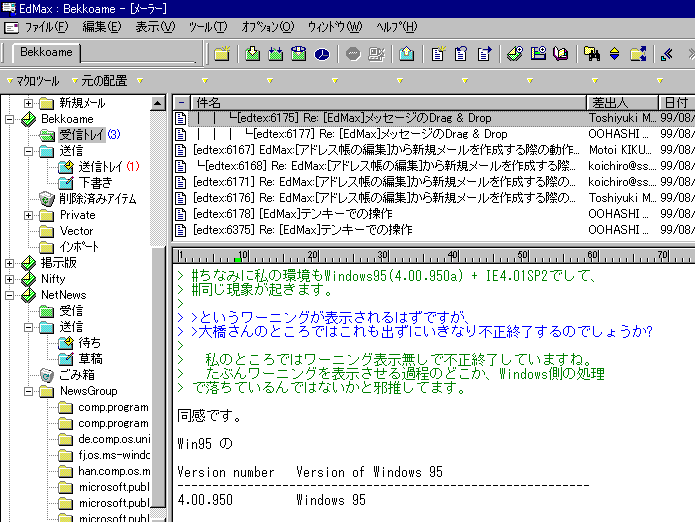Click the reply message document icon

(x=461, y=54)
